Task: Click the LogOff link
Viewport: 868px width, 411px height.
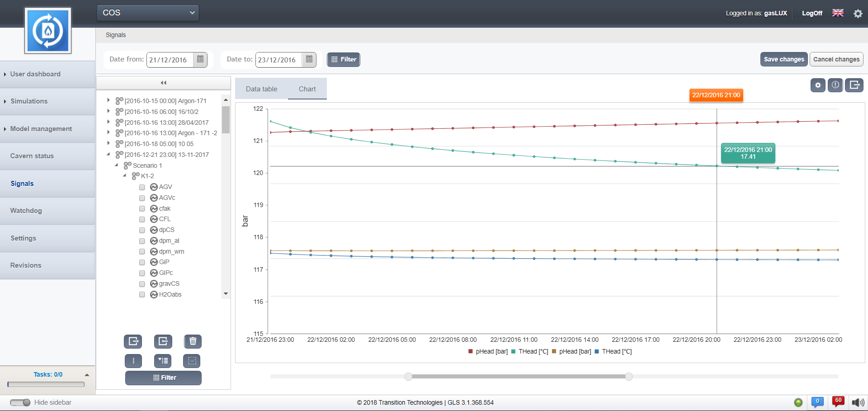Action: tap(812, 13)
